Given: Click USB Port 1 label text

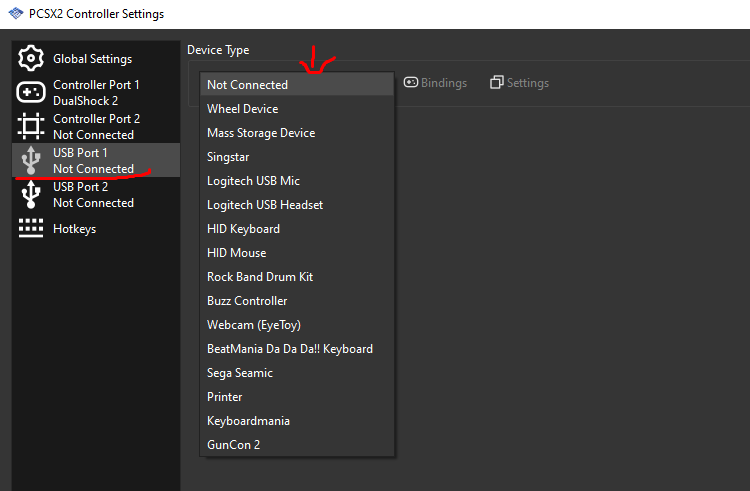Looking at the screenshot, I should coord(80,153).
